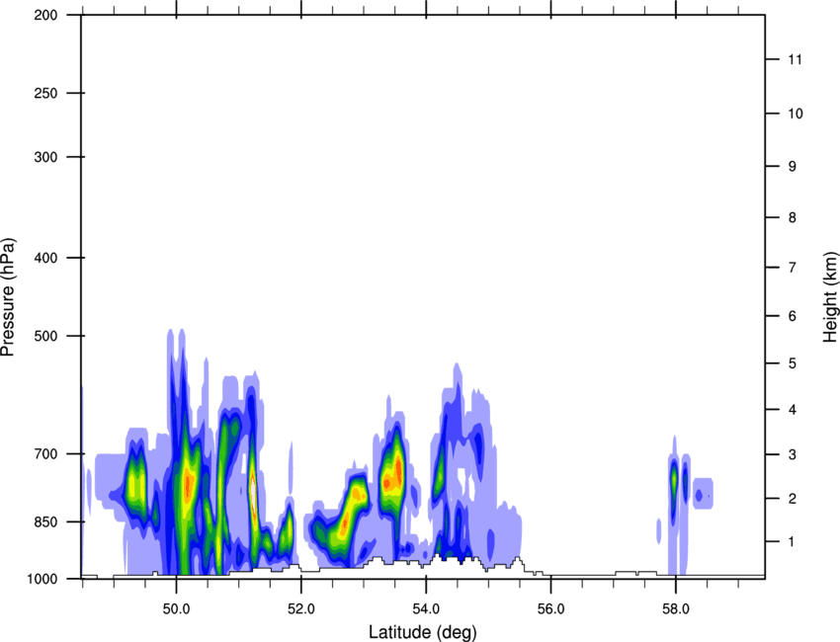Click the 3 km height label
The width and height of the screenshot is (840, 642).
coord(792,454)
